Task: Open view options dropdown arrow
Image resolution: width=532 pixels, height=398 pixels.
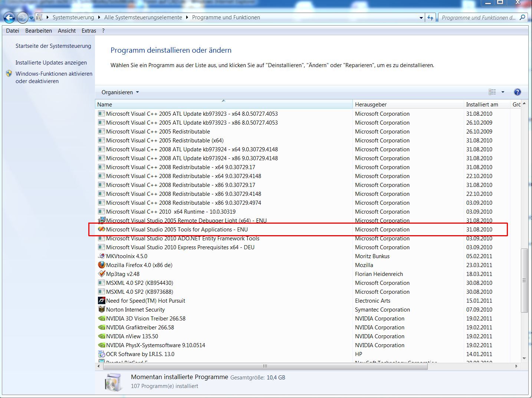Action: point(503,92)
